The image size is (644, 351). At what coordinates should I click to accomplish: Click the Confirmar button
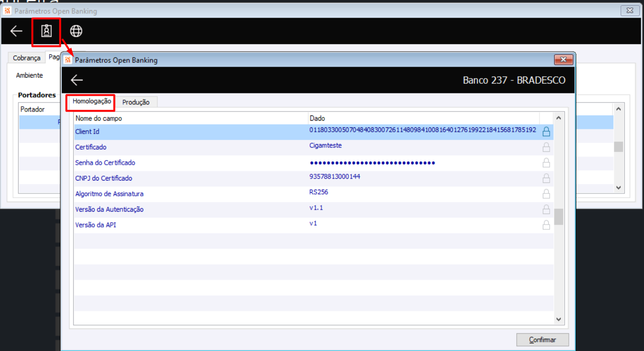[542, 340]
